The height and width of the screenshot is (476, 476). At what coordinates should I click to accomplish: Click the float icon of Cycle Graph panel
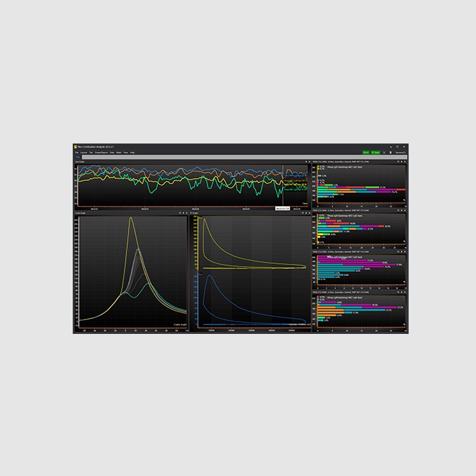click(180, 213)
